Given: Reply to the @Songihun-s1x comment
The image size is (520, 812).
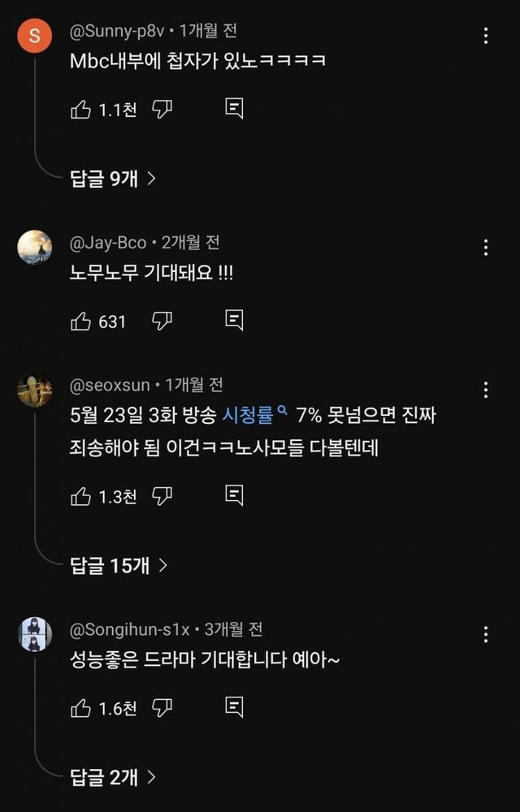Looking at the screenshot, I should (234, 708).
